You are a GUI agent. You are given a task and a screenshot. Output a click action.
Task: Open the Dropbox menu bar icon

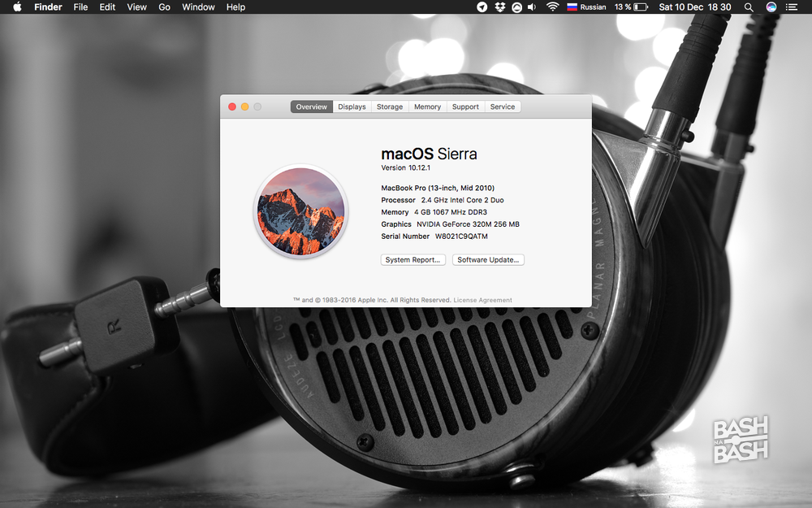(499, 7)
